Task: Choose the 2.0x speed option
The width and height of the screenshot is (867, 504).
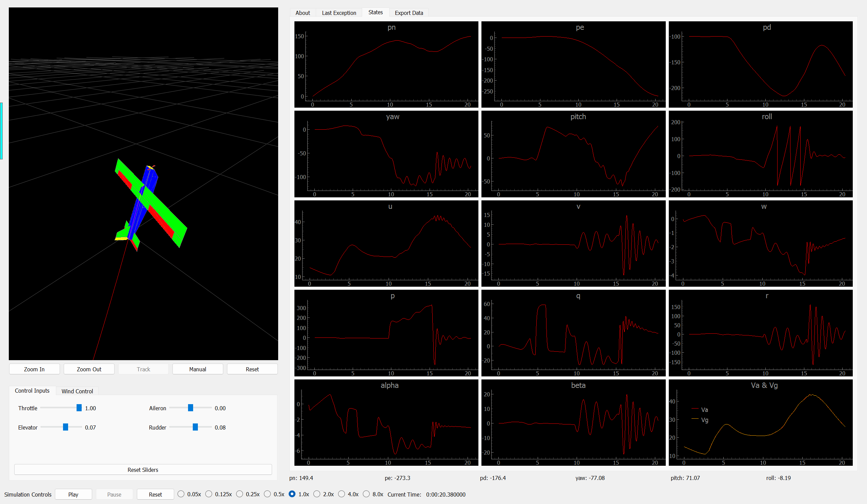Action: [317, 494]
